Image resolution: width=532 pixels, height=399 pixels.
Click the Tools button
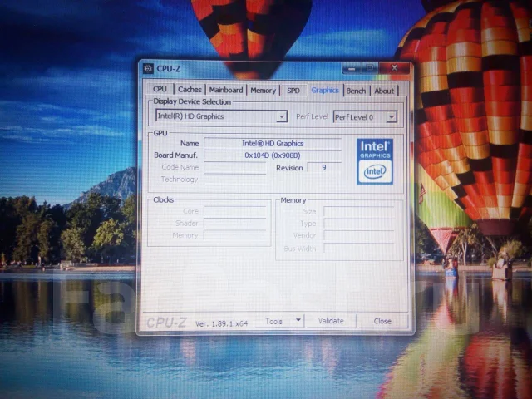[273, 321]
